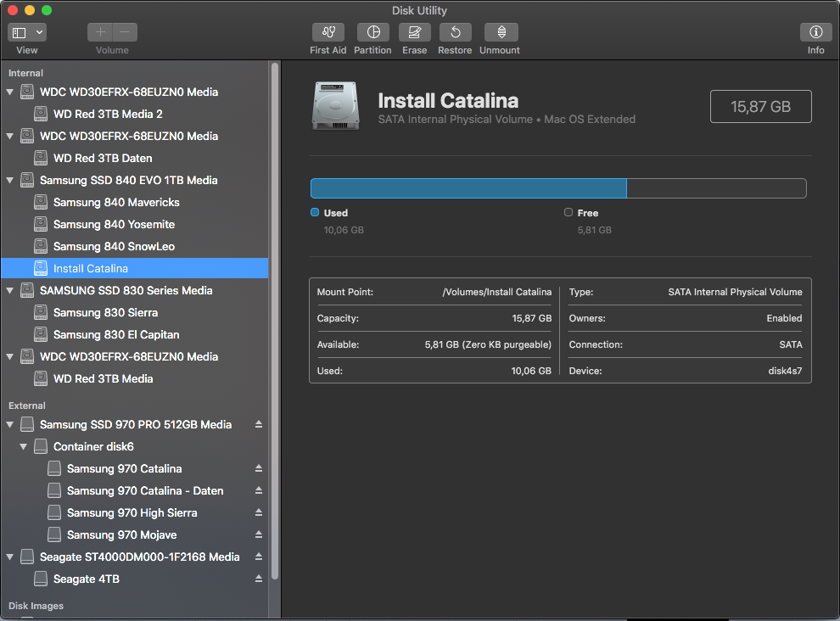Open the Info panel
The height and width of the screenshot is (621, 840).
coord(816,32)
